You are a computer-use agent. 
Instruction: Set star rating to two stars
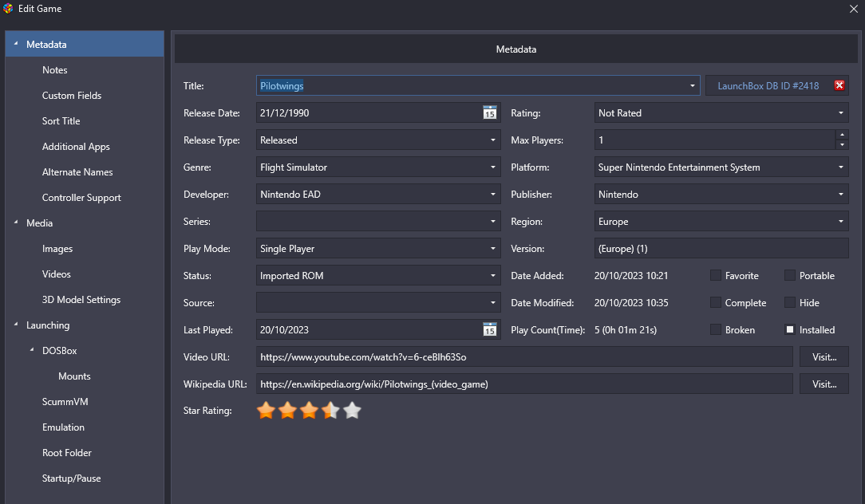[287, 410]
